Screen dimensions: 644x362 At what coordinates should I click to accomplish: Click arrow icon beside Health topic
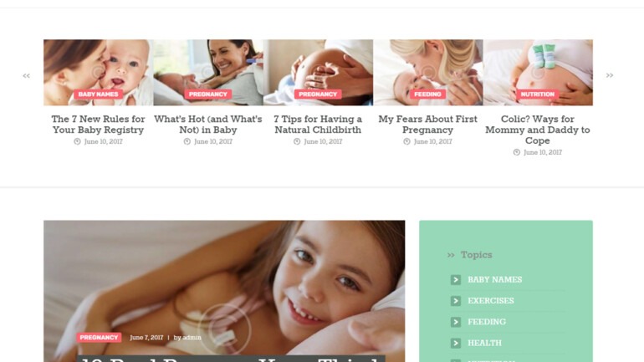coord(456,343)
